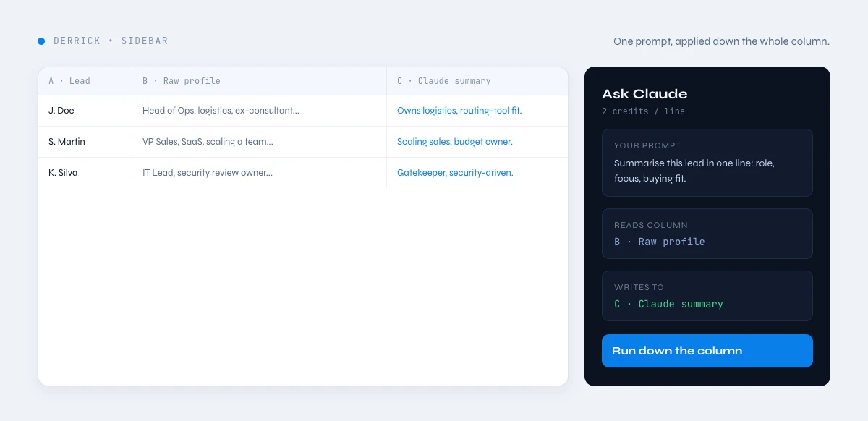Image resolution: width=868 pixels, height=421 pixels.
Task: Click summary 'Scaling sales, budget owner.'
Action: click(x=455, y=142)
